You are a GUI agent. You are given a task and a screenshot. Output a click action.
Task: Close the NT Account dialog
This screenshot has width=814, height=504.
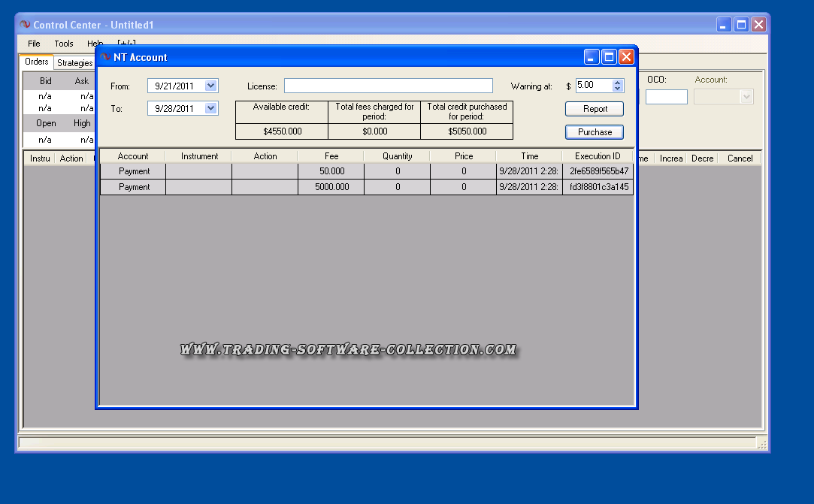pos(626,57)
